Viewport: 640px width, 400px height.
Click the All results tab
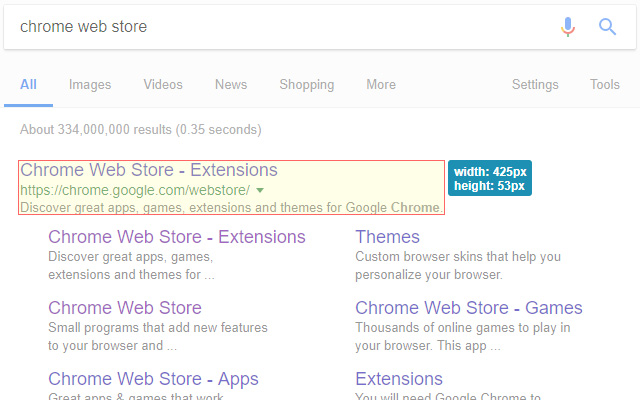(x=28, y=85)
